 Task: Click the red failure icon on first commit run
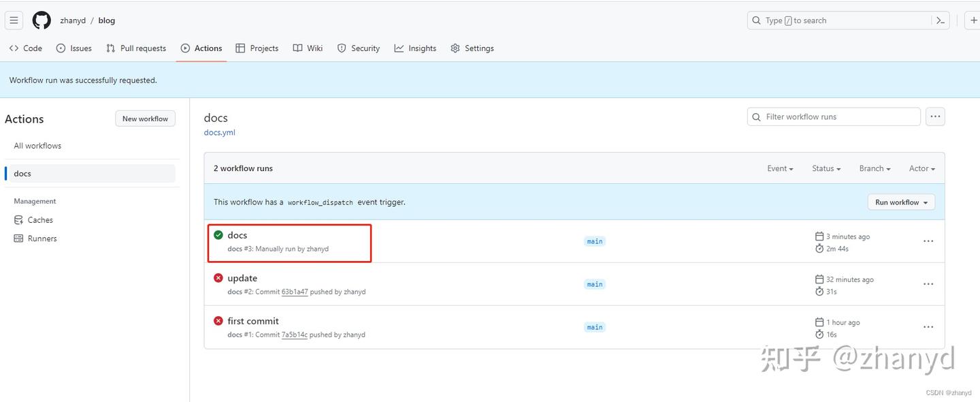(x=218, y=320)
